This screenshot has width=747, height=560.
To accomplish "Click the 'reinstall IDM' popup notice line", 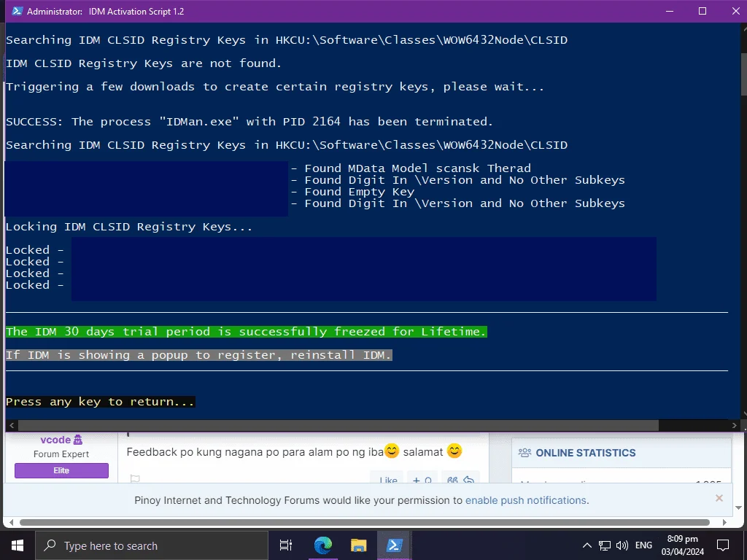I will click(198, 355).
